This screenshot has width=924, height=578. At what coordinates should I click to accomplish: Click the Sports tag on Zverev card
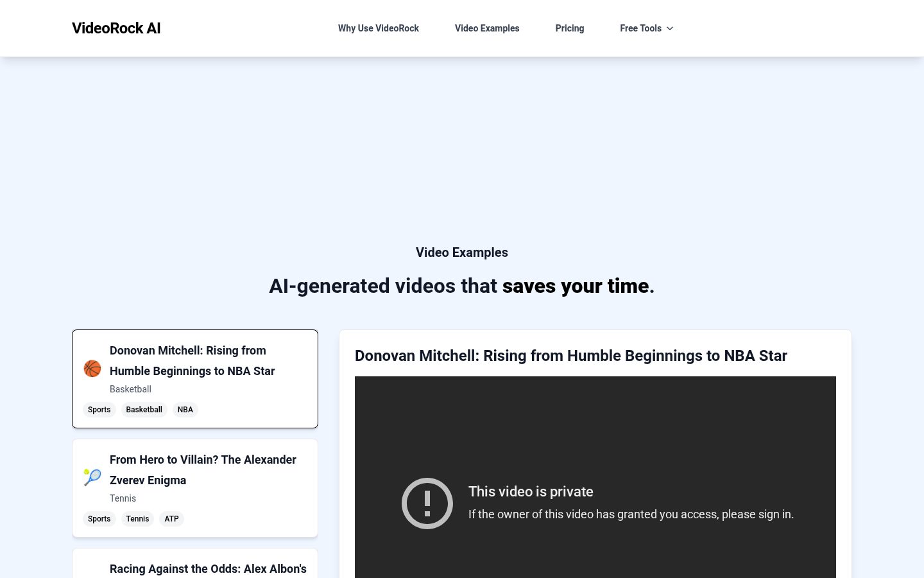[x=99, y=519]
